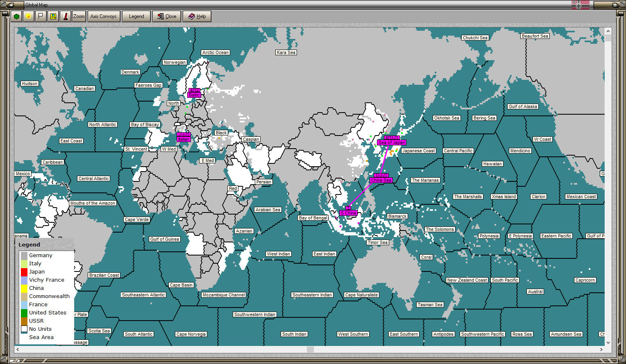Viewport: 626px width, 364px height.
Task: Click the yellow disk toolbar icon
Action: tap(53, 16)
